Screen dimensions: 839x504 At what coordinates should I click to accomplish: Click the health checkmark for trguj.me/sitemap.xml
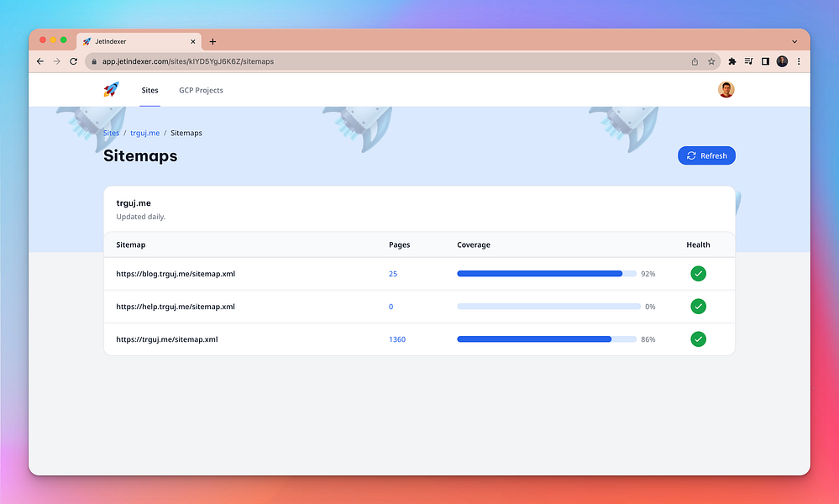698,339
